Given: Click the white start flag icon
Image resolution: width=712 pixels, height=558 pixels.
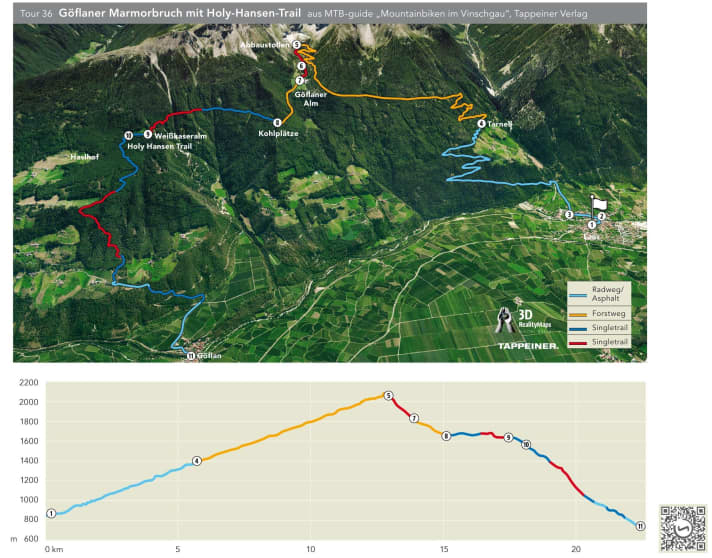Looking at the screenshot, I should click(601, 202).
